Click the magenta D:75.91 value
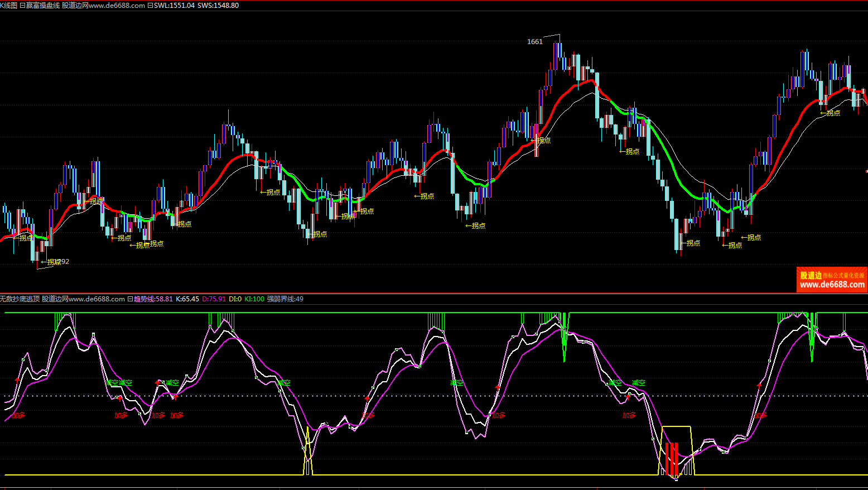Screen dimensions: 868x490 [214, 299]
